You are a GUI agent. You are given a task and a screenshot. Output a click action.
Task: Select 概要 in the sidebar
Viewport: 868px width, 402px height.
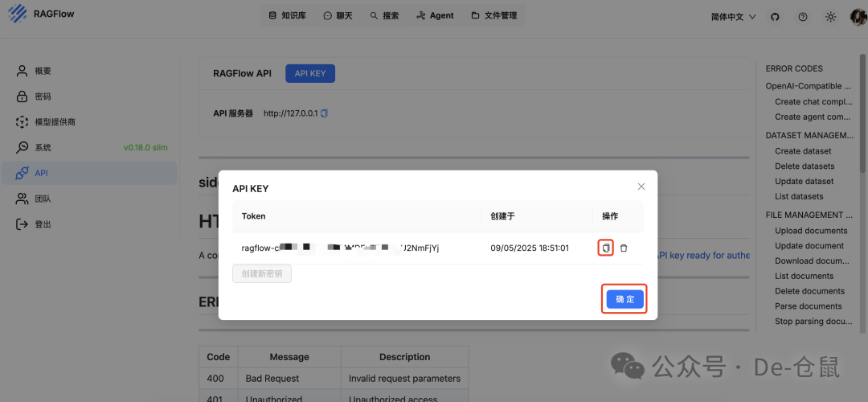pyautogui.click(x=89, y=71)
